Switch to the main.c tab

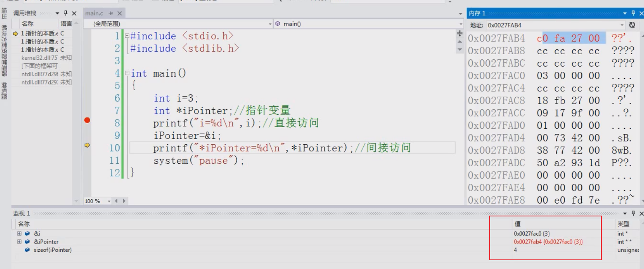[x=94, y=13]
